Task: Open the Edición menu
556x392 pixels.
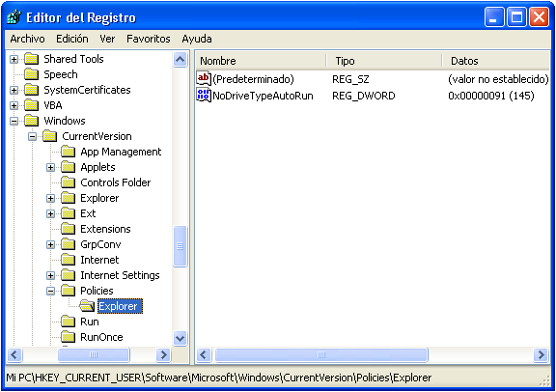Action: pyautogui.click(x=72, y=39)
